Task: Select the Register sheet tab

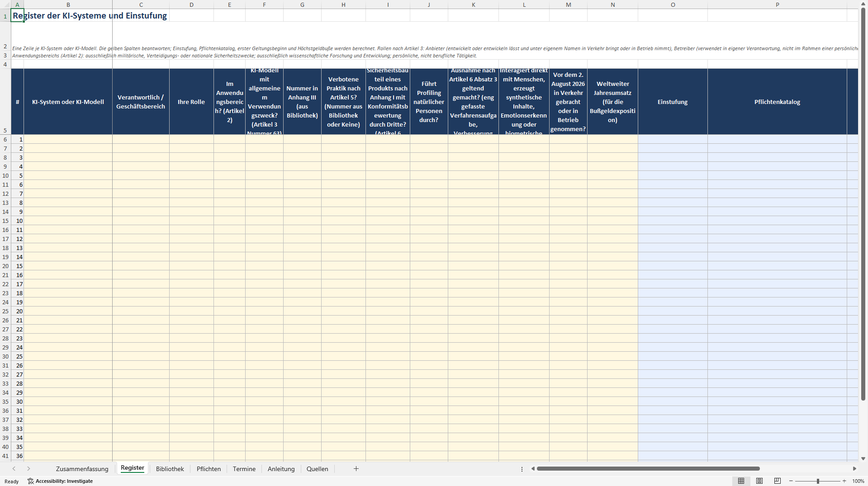Action: [133, 468]
